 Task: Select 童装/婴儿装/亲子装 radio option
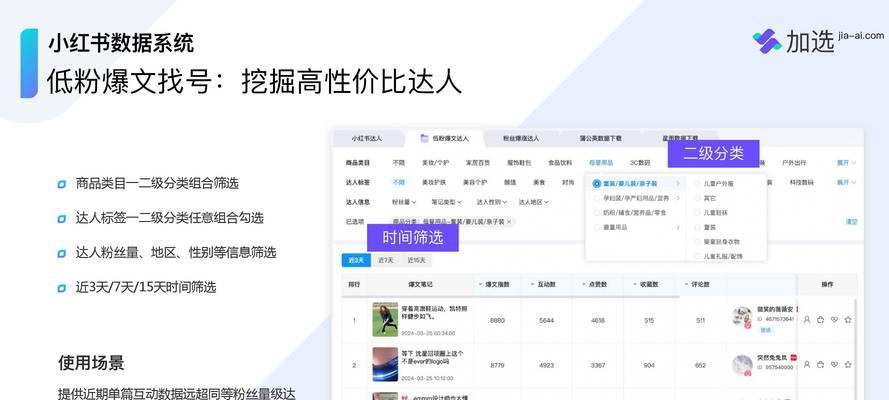coord(596,184)
